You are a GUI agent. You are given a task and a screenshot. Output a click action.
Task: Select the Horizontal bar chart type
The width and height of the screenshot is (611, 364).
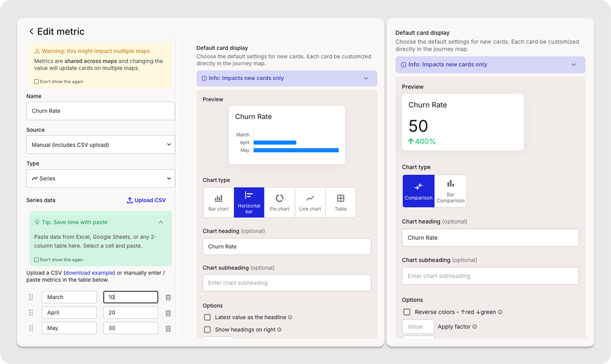tap(249, 203)
